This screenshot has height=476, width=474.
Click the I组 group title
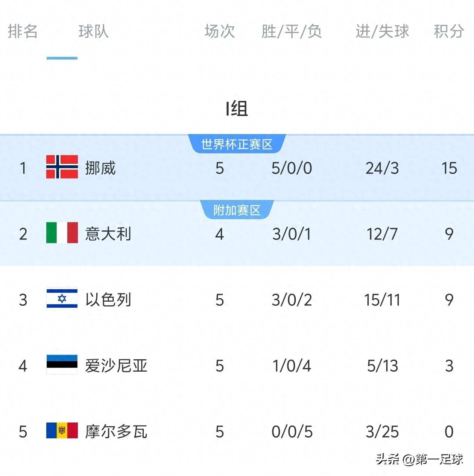237,109
